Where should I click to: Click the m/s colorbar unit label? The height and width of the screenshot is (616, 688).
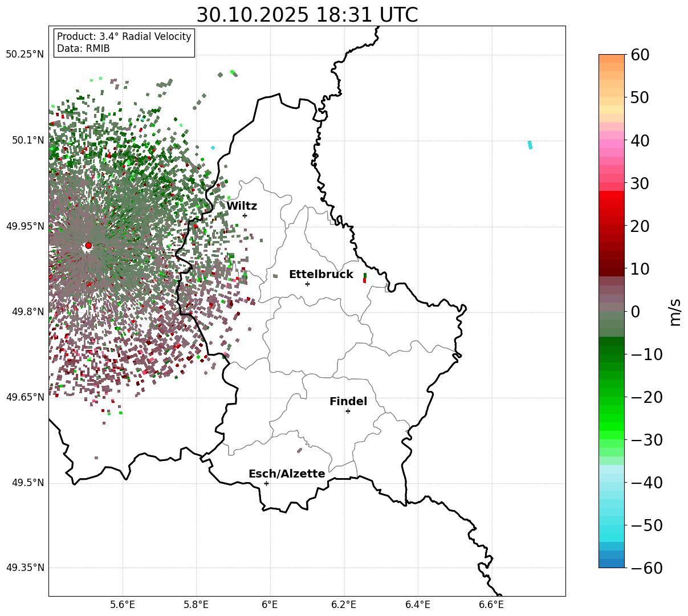coord(675,312)
